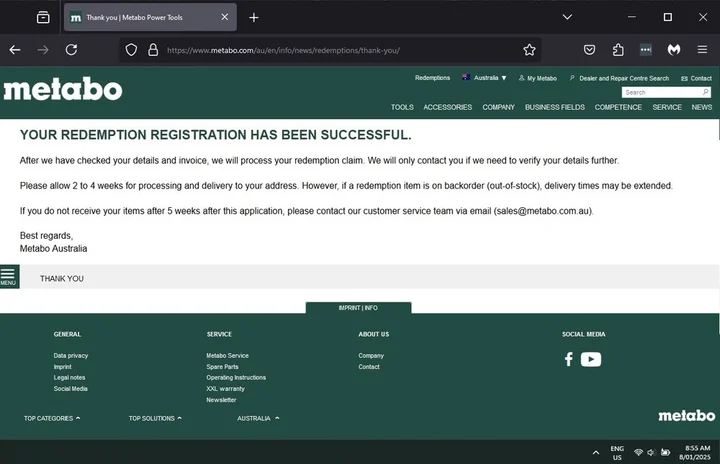Viewport: 720px width, 464px height.
Task: Expand TOP CATEGORIES footer section
Action: point(52,418)
